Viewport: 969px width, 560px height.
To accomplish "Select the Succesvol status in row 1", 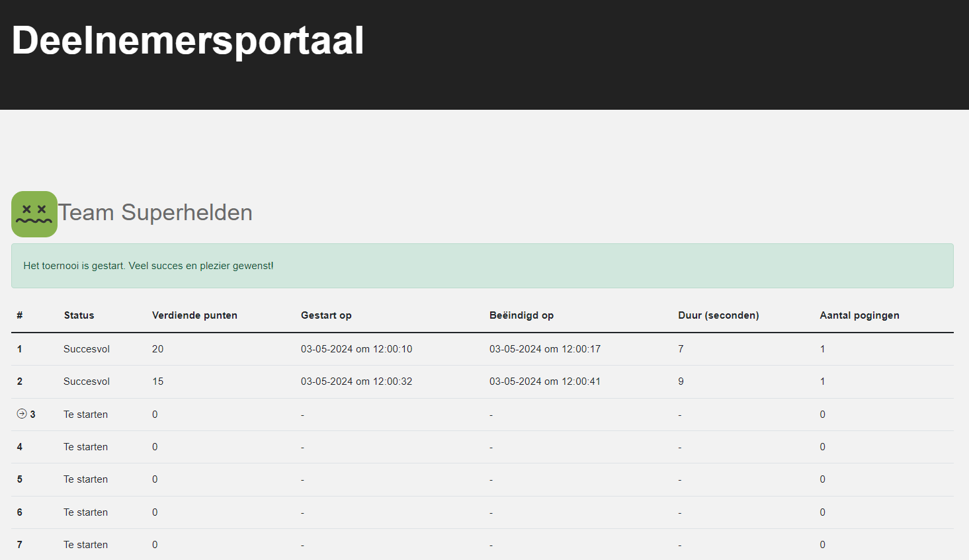I will coord(87,349).
